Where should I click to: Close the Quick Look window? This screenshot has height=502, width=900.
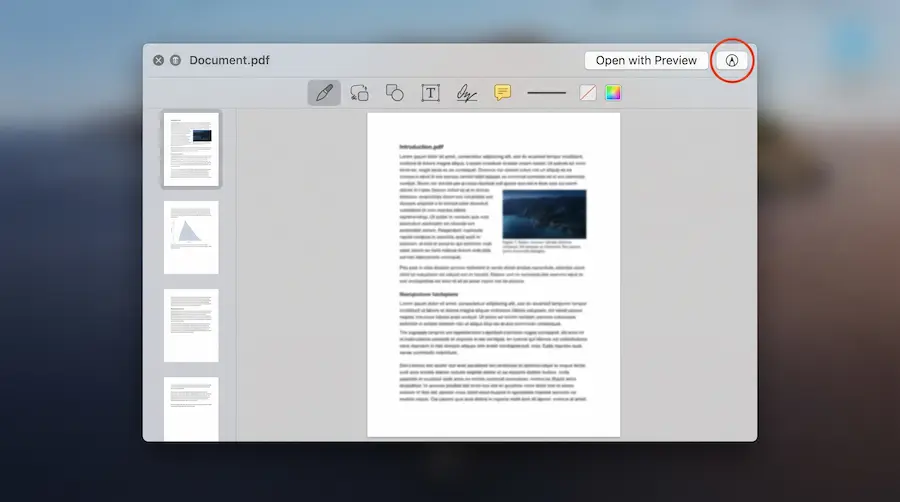(x=158, y=60)
